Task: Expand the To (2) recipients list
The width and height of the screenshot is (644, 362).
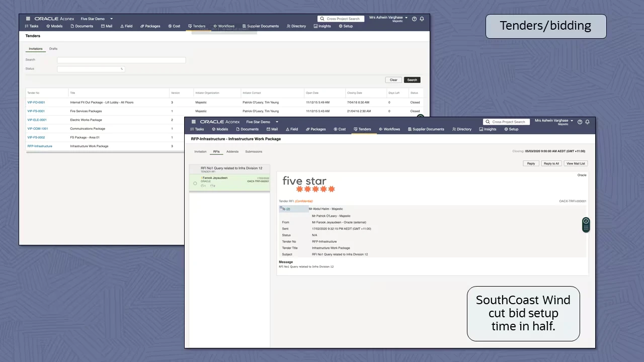Action: pos(286,209)
